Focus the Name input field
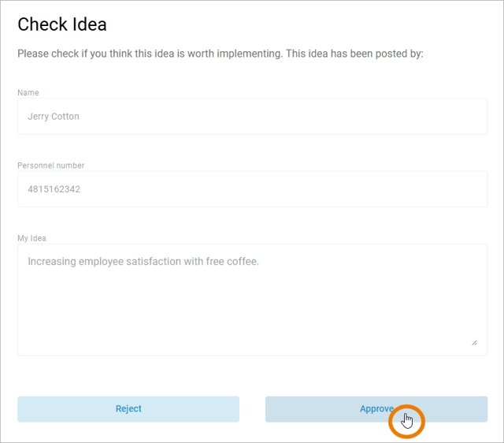The width and height of the screenshot is (504, 443). coord(252,117)
